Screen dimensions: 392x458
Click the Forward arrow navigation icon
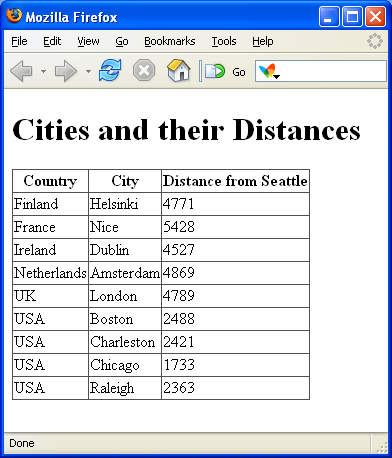coord(66,71)
